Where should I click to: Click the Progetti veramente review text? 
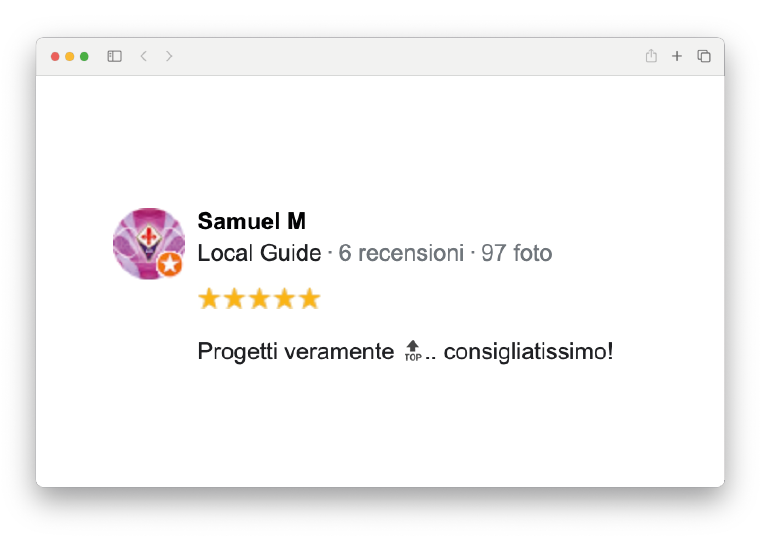(x=296, y=352)
